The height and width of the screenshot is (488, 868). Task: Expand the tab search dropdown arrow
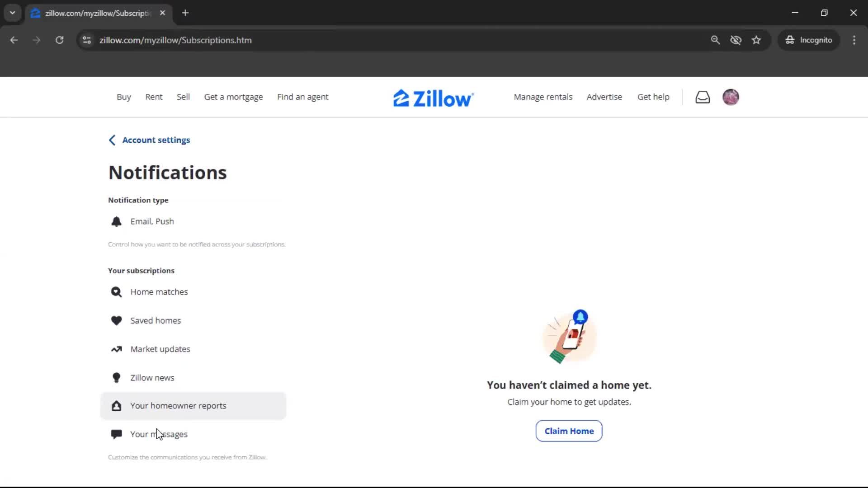coord(13,13)
